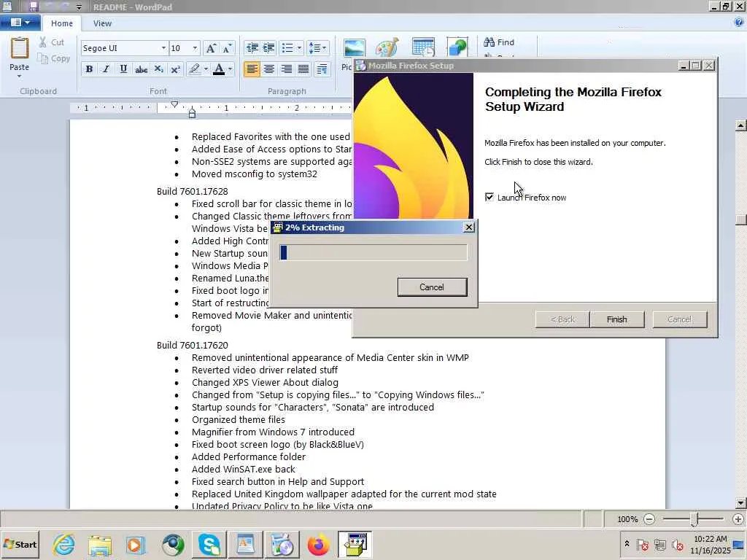Switch to the View ribbon tab
Image resolution: width=747 pixels, height=560 pixels.
(102, 23)
